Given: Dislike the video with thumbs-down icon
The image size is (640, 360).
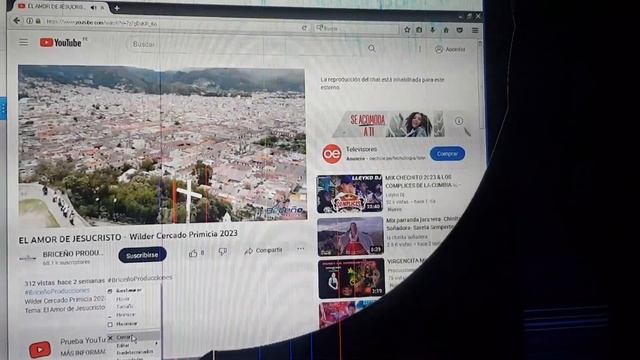Looking at the screenshot, I should 222,251.
